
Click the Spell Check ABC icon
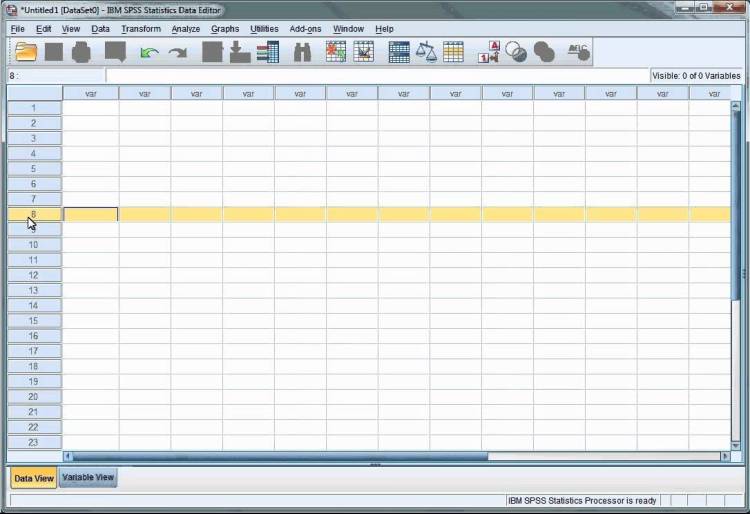coord(578,52)
